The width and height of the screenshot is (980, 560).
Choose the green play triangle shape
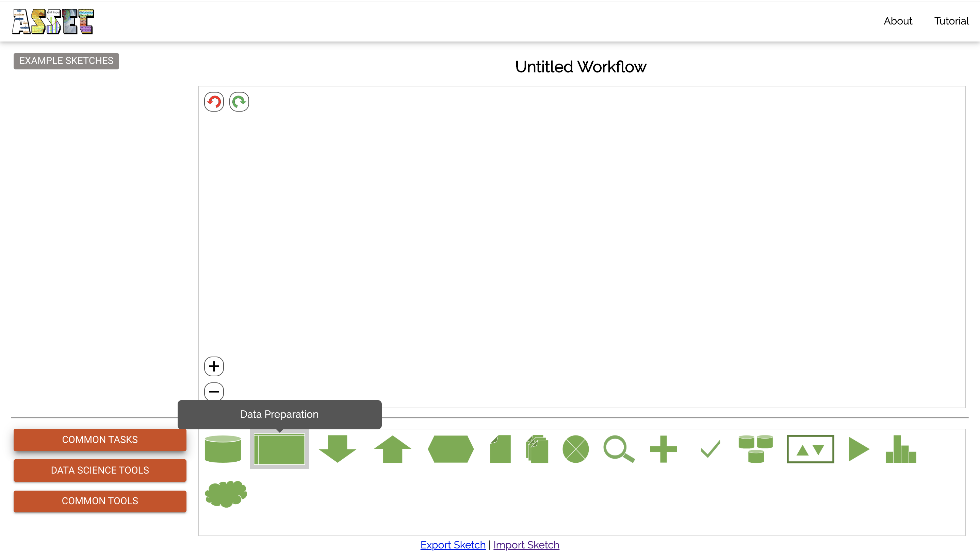click(x=858, y=449)
